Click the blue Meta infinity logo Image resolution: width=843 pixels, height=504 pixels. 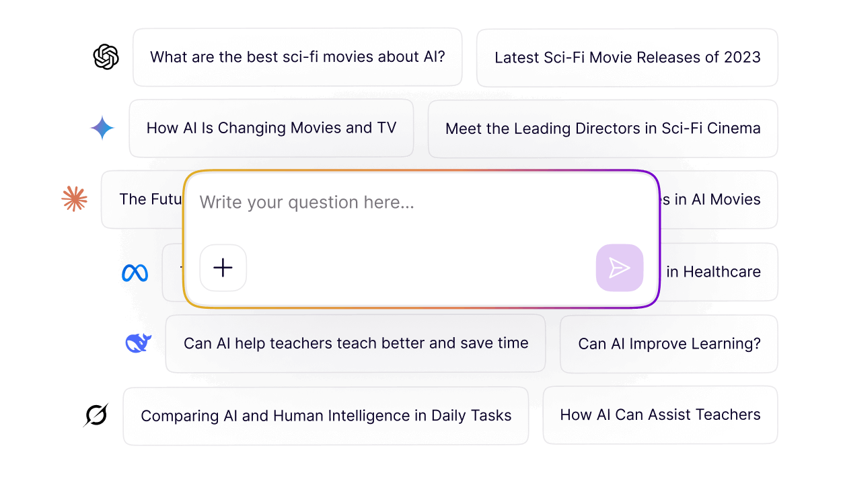point(135,273)
